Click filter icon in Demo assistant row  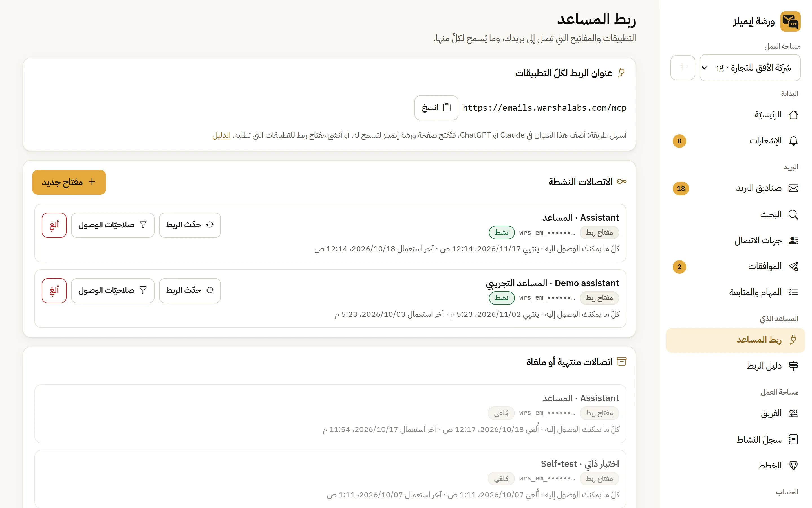[143, 290]
